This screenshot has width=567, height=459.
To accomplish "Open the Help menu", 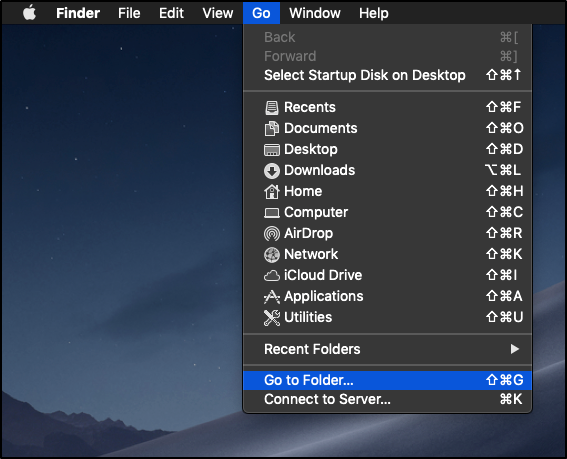I will click(x=374, y=13).
